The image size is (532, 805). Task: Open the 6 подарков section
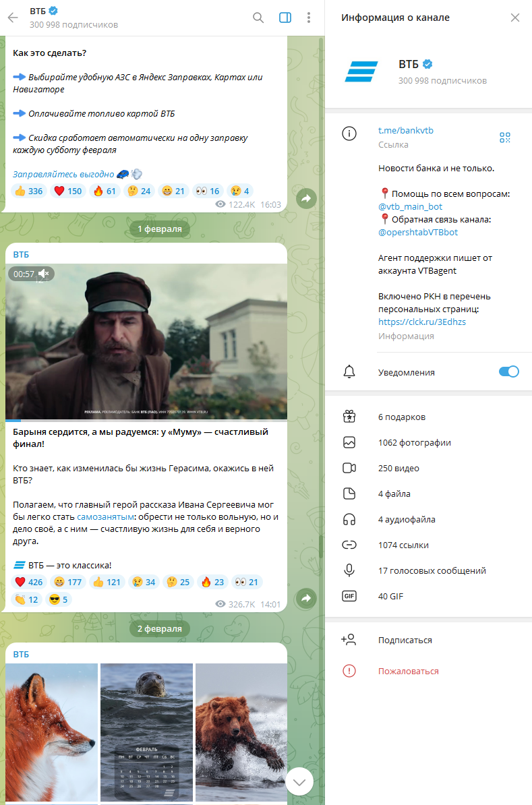point(428,417)
